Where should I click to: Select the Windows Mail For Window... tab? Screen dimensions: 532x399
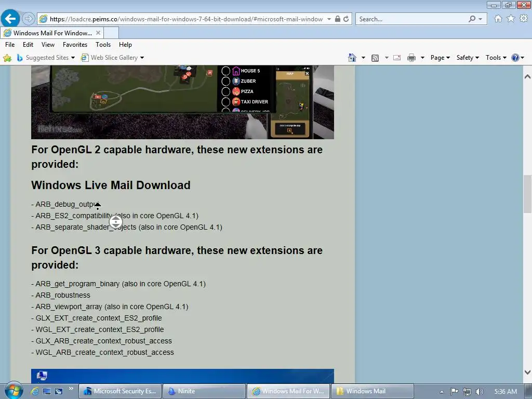tap(52, 33)
